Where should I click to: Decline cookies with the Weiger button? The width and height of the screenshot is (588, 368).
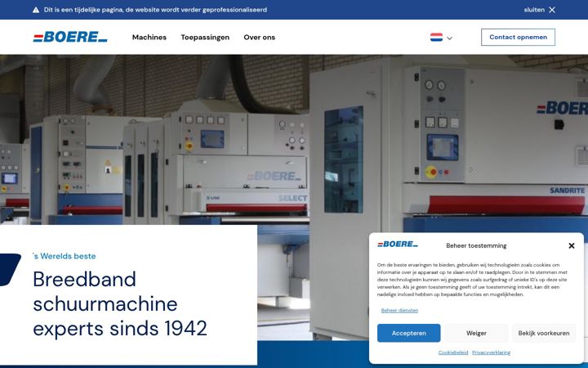pos(476,333)
